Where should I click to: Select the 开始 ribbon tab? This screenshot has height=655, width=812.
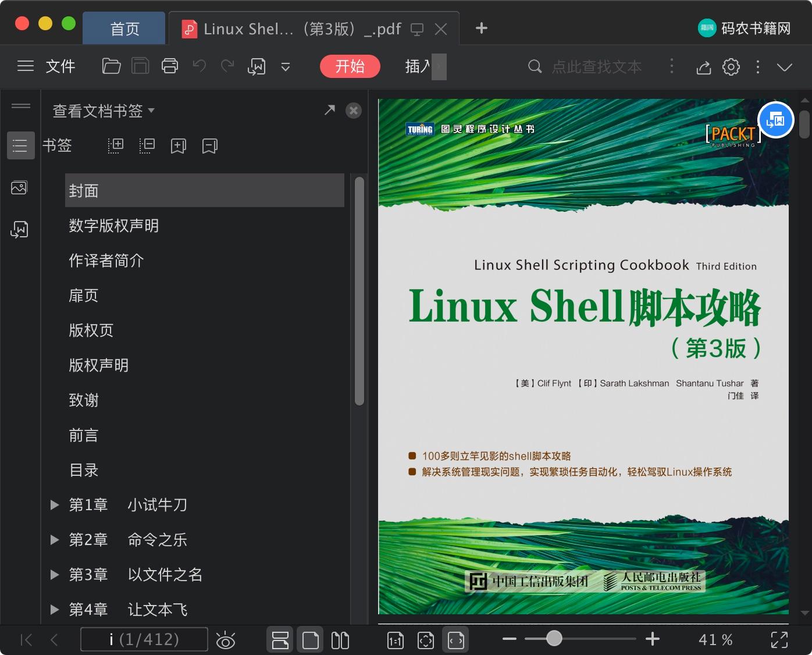point(350,66)
